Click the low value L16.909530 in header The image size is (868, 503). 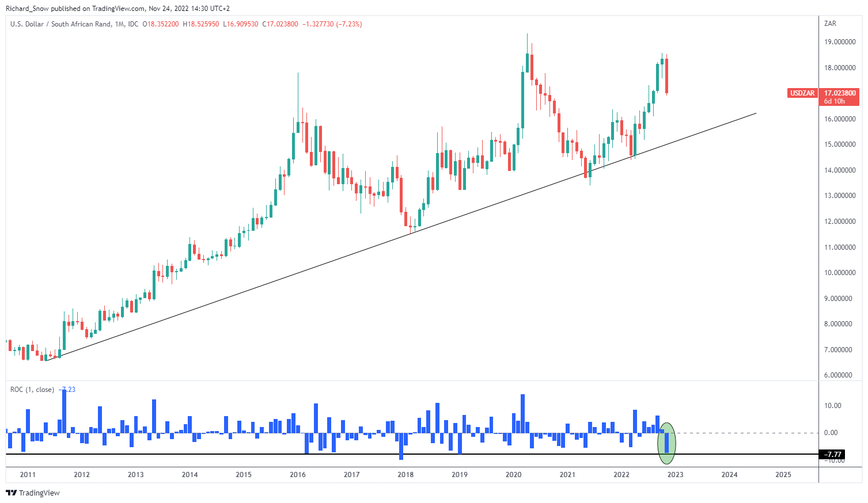point(240,24)
